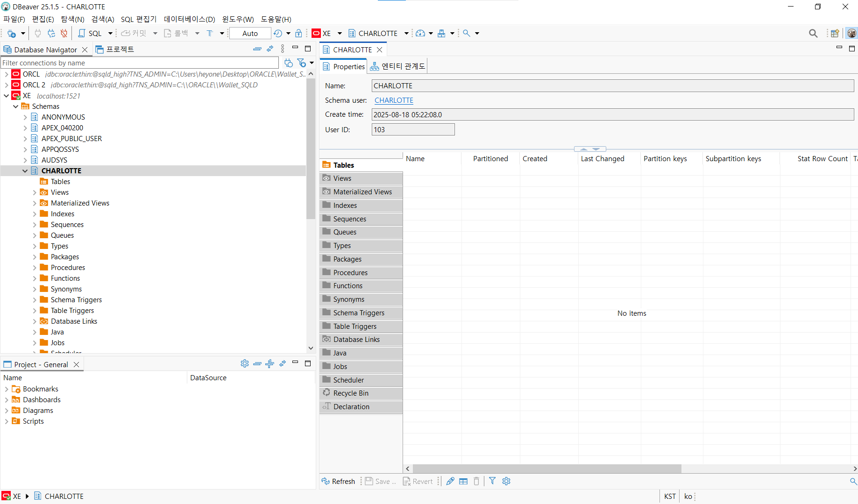Expand the Bookmarks project folder
858x504 pixels.
(6, 389)
